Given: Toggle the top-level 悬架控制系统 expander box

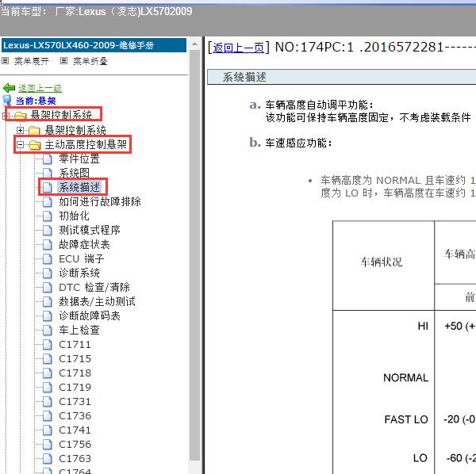Looking at the screenshot, I should pos(6,116).
